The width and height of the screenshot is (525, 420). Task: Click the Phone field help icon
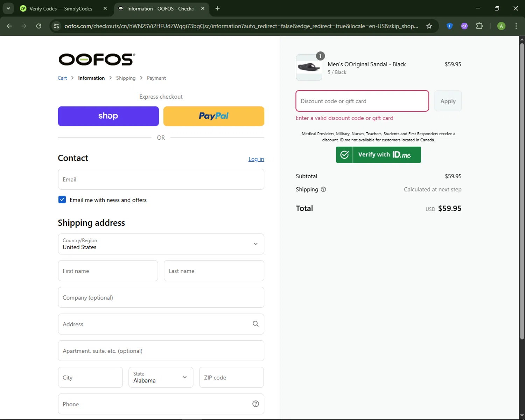(255, 404)
